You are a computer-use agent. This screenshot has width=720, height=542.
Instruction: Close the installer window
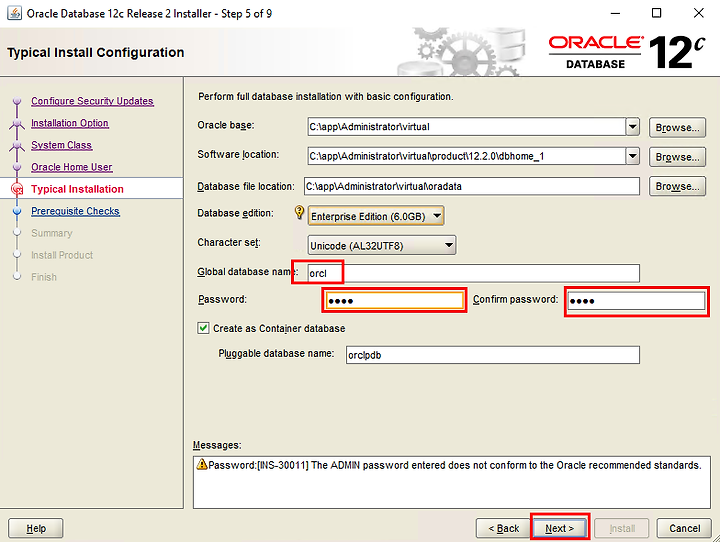coord(698,13)
